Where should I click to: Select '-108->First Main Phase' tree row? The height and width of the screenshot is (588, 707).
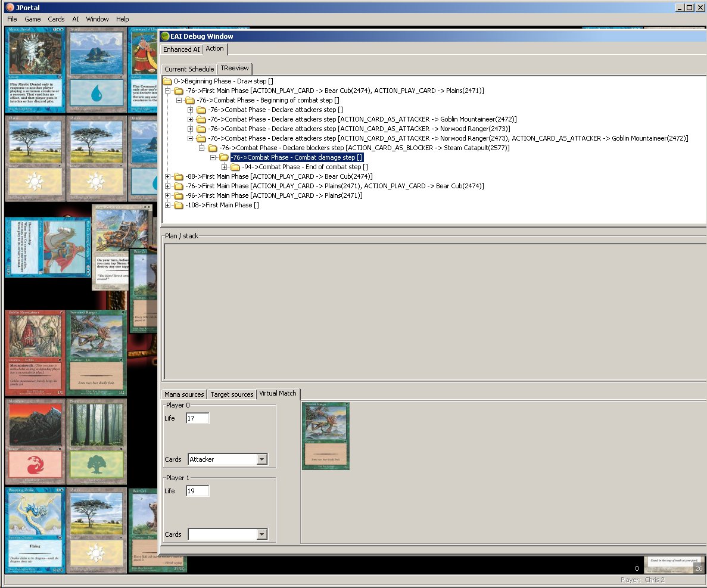click(x=222, y=205)
